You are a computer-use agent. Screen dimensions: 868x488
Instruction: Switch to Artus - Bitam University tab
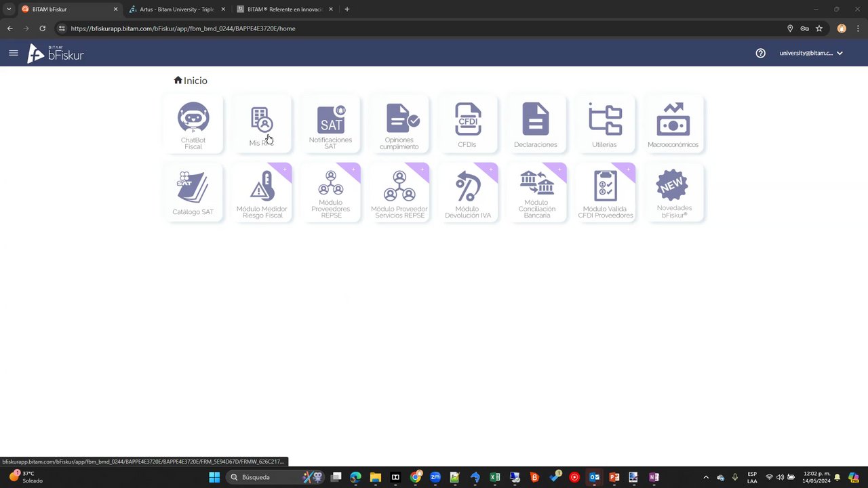(x=176, y=9)
